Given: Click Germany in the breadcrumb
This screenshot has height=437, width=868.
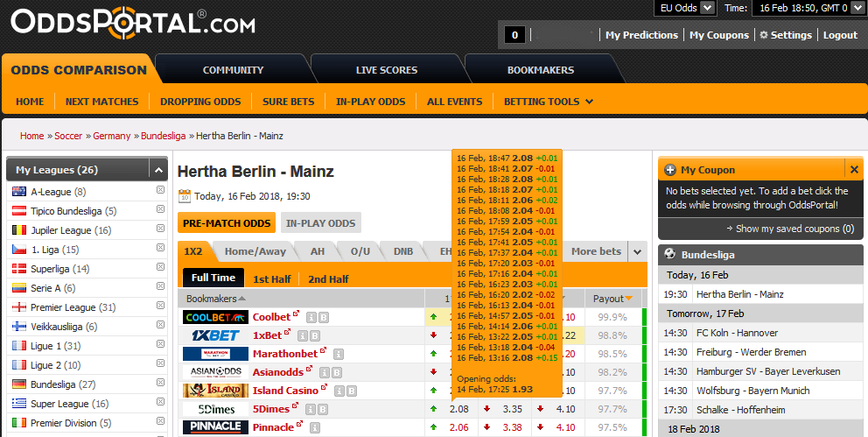Looking at the screenshot, I should 112,136.
